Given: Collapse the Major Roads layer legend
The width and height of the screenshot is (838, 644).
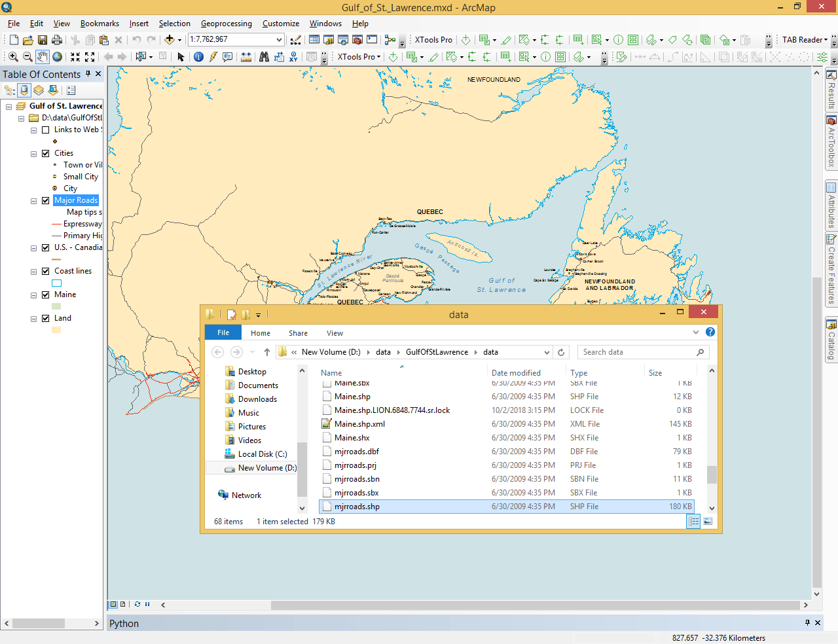Looking at the screenshot, I should pos(34,201).
